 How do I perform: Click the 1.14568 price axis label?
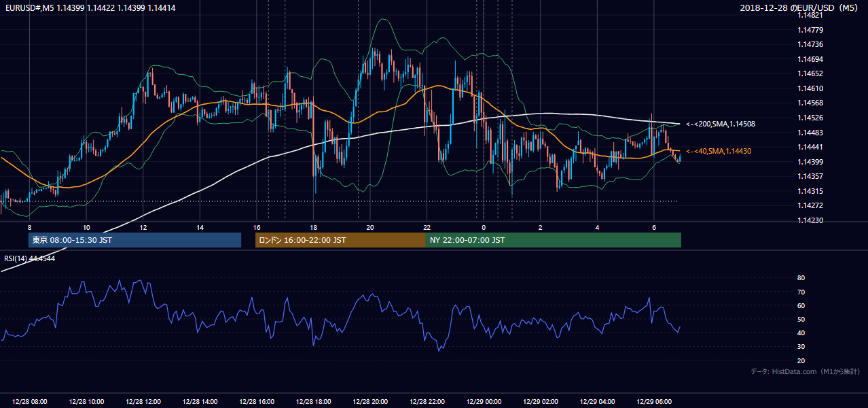pyautogui.click(x=810, y=103)
